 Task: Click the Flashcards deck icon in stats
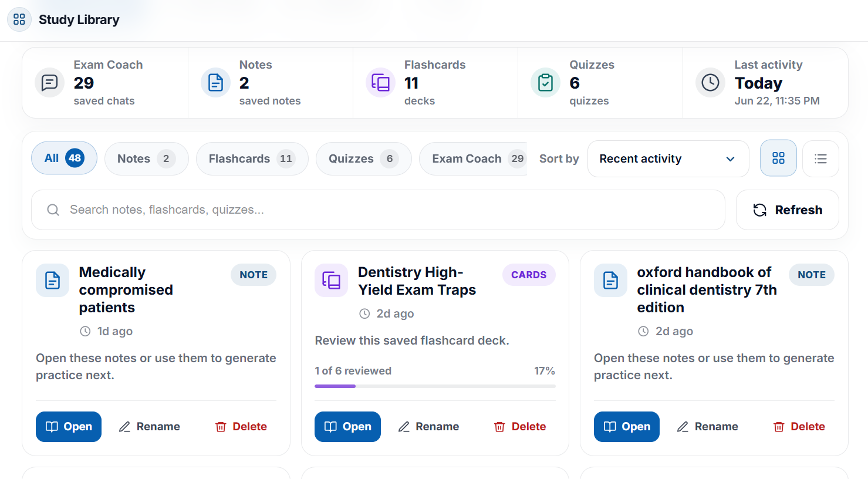coord(380,82)
